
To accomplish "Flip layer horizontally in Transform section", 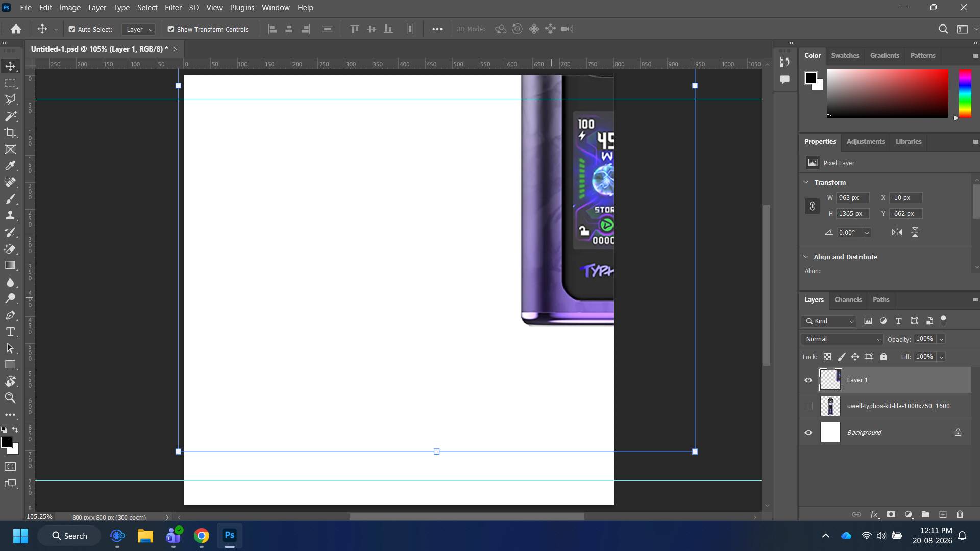I will 897,232.
